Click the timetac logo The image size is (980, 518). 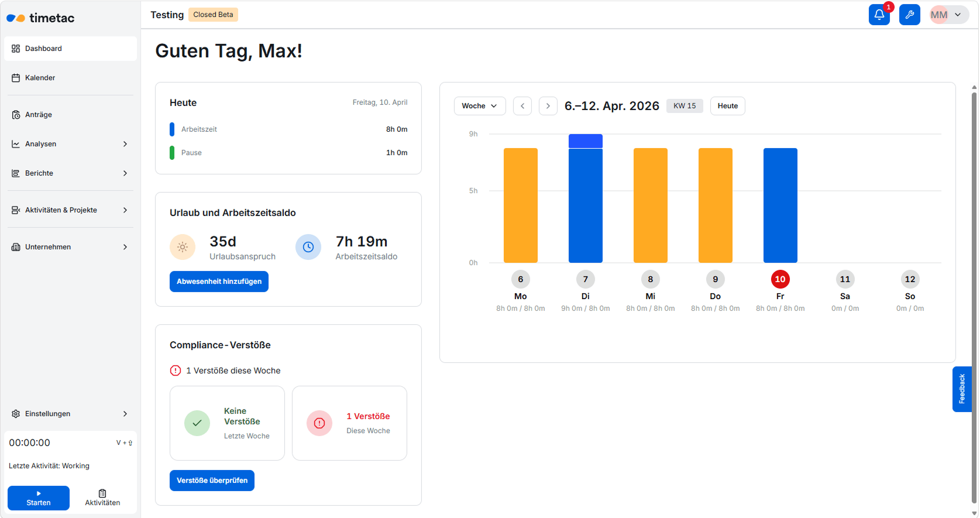coord(40,18)
